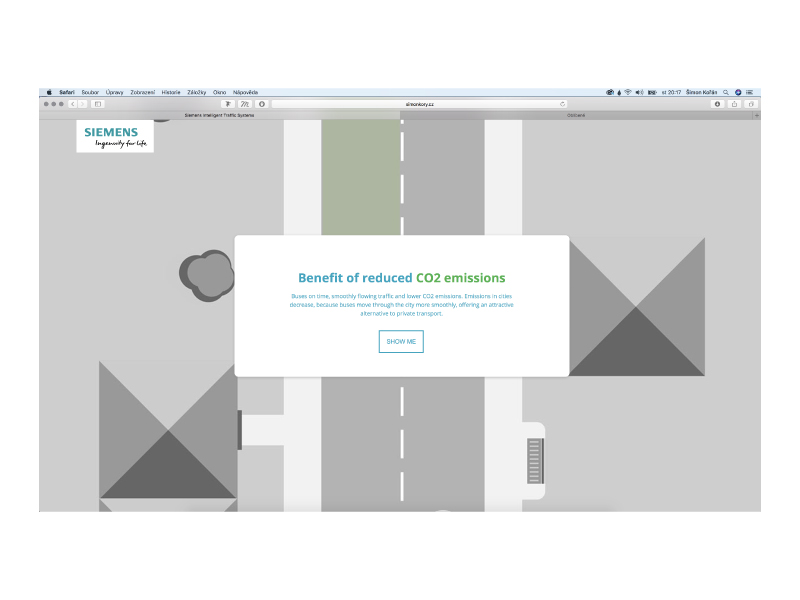Image resolution: width=800 pixels, height=600 pixels.
Task: Click the Share button in Safari toolbar
Action: tap(734, 103)
